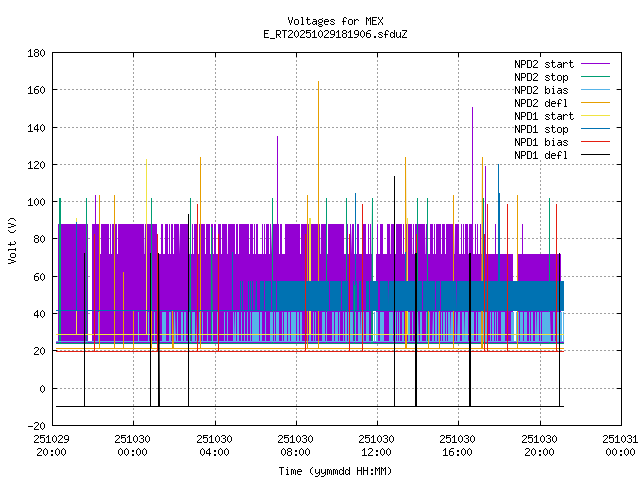Click the 180 y-axis tick label
Image resolution: width=640 pixels, height=480 pixels.
point(33,52)
